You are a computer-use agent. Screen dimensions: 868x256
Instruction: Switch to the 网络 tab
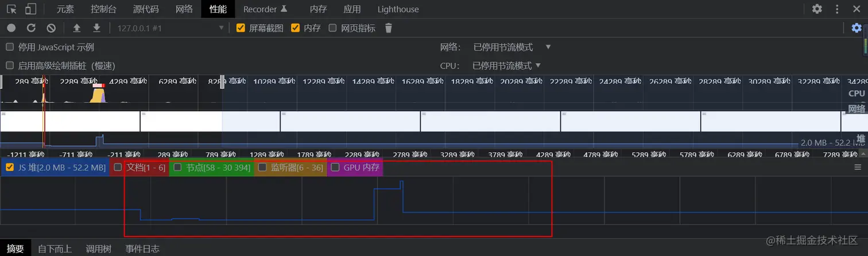(184, 9)
